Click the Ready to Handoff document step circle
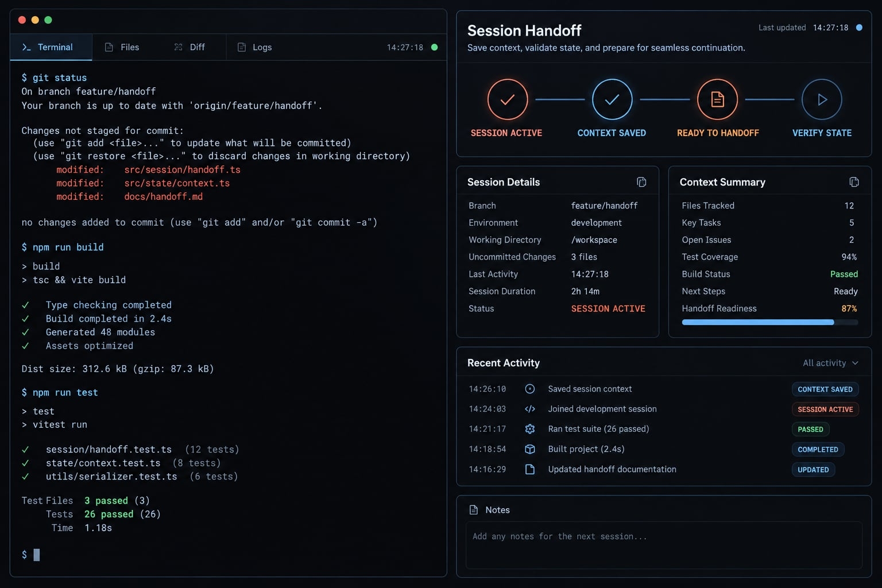This screenshot has width=882, height=588. pos(717,99)
